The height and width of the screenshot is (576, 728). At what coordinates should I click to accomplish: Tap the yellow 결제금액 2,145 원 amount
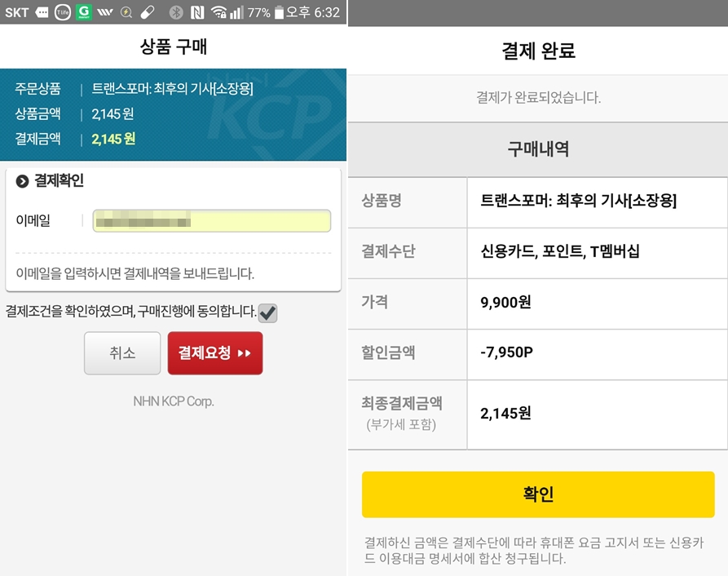pyautogui.click(x=113, y=140)
